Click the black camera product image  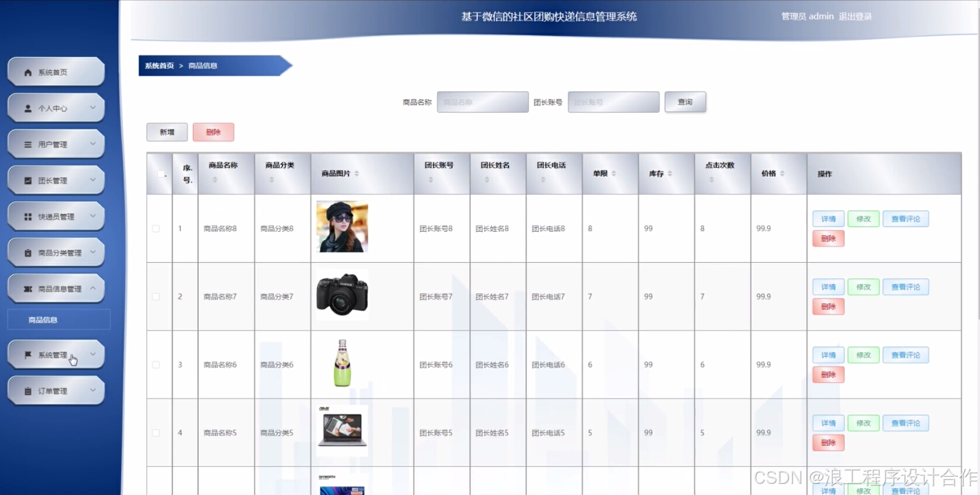click(x=342, y=294)
